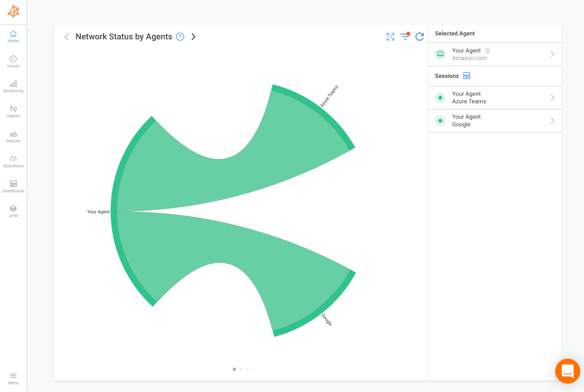Open the filter options with notification dot

pos(405,36)
